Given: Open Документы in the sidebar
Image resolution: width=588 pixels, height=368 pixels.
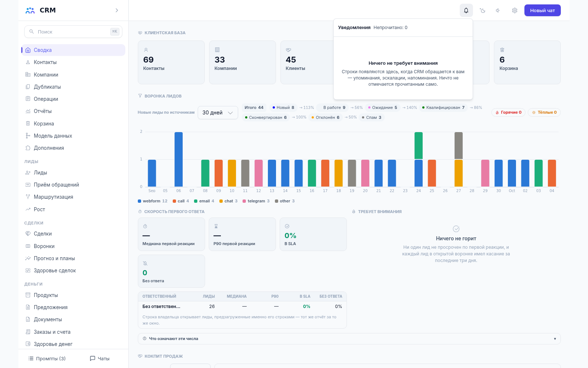Looking at the screenshot, I should 73,319.
